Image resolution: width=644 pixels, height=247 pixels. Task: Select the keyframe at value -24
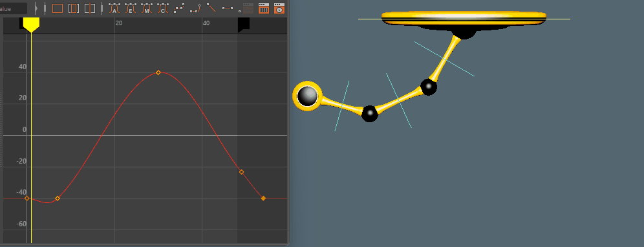[x=242, y=172]
